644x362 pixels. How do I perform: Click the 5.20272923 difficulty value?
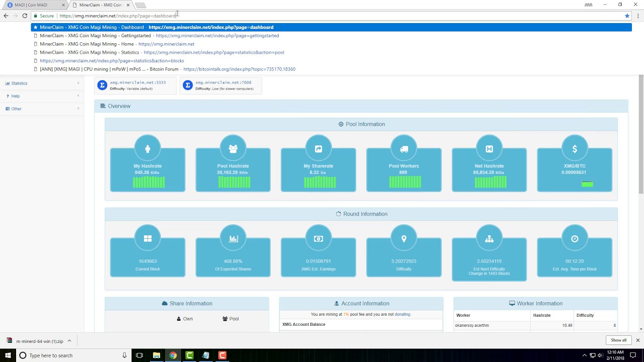pos(404,261)
